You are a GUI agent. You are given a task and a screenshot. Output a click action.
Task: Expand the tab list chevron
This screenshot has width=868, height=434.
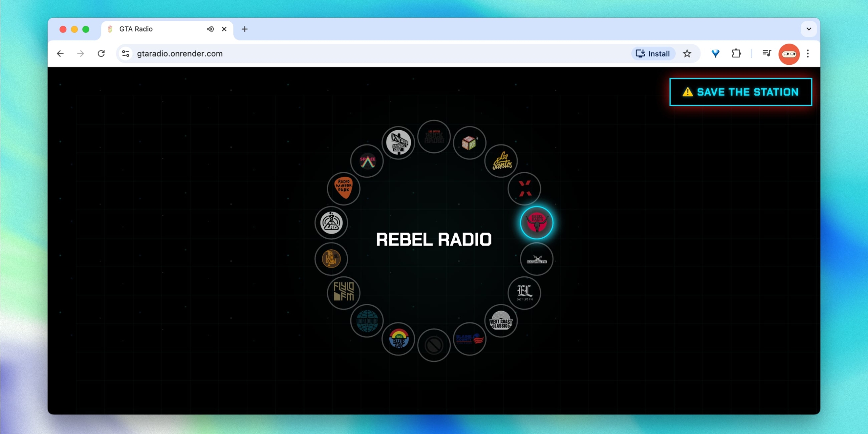tap(809, 29)
